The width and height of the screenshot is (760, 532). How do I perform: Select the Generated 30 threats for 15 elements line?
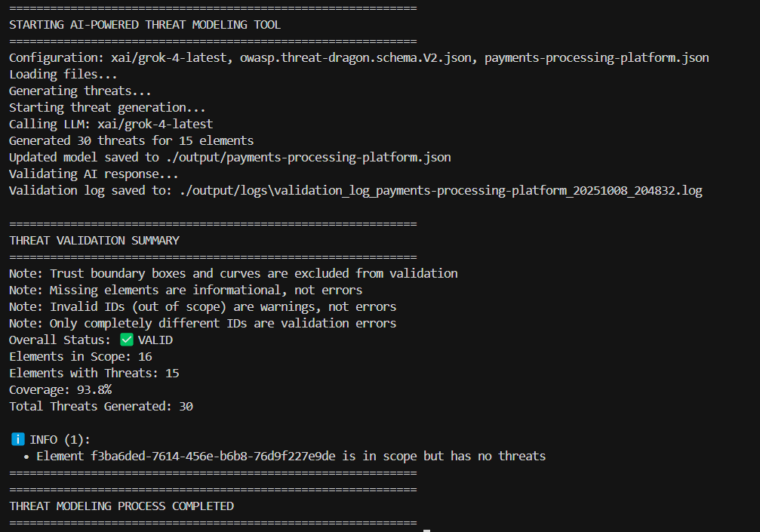pyautogui.click(x=131, y=140)
